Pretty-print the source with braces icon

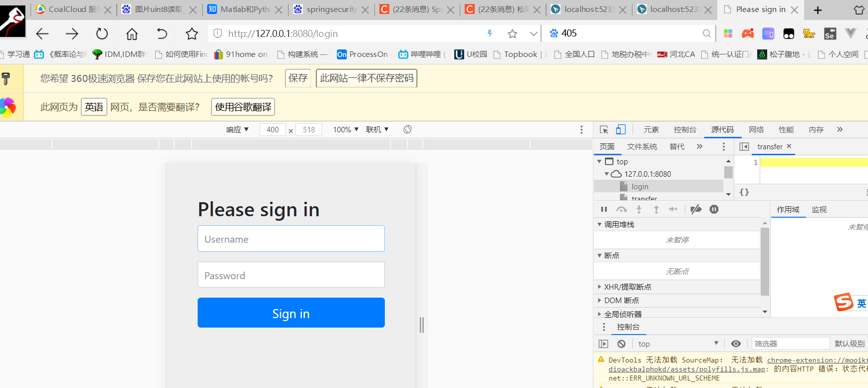[744, 192]
